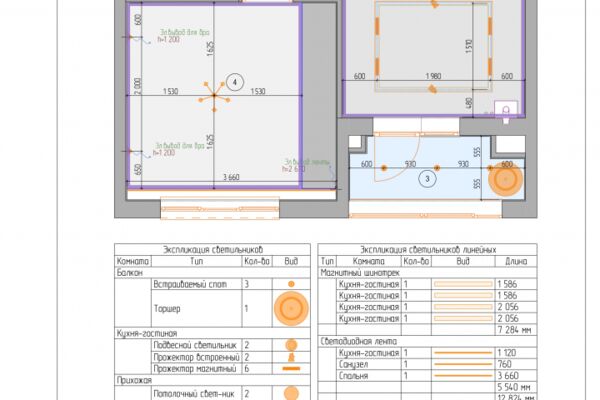Click the 1 120 length cell
The height and width of the screenshot is (400, 600).
tap(516, 353)
